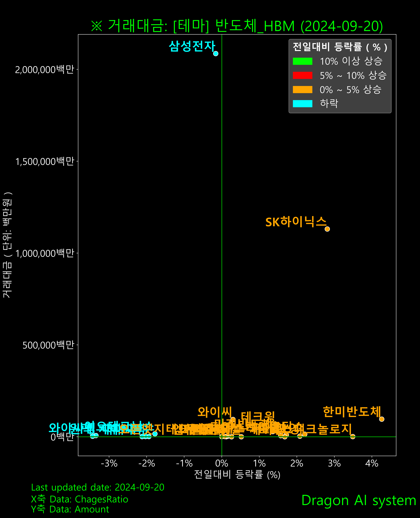Click the 한미반도체 orange data point
The height and width of the screenshot is (518, 420).
coord(382,419)
